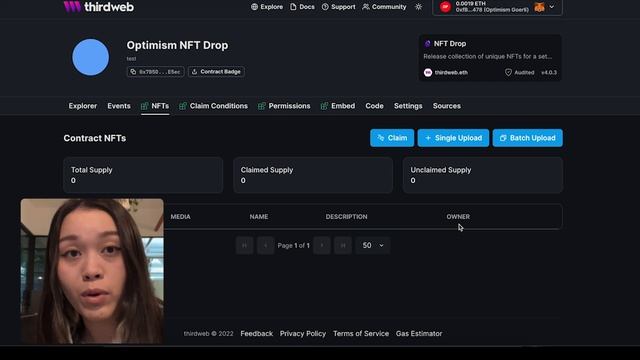The image size is (640, 360).
Task: Click the Feedback footer link
Action: [x=256, y=333]
